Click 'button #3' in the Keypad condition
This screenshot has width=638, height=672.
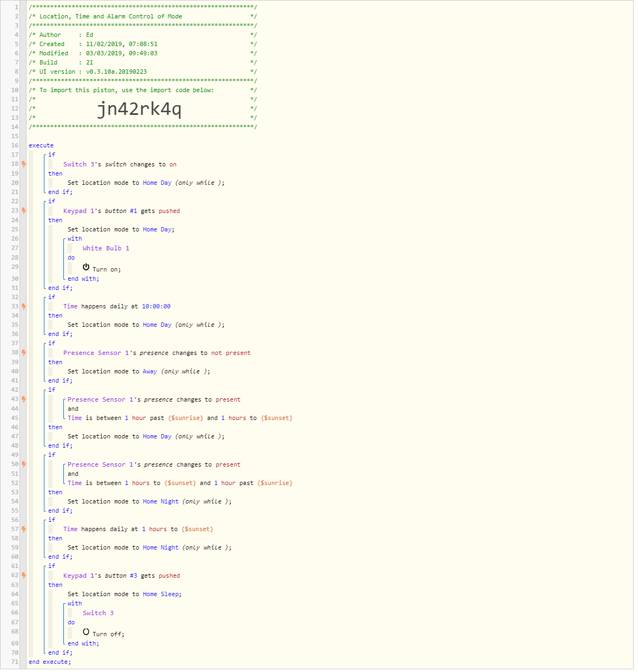(x=121, y=576)
